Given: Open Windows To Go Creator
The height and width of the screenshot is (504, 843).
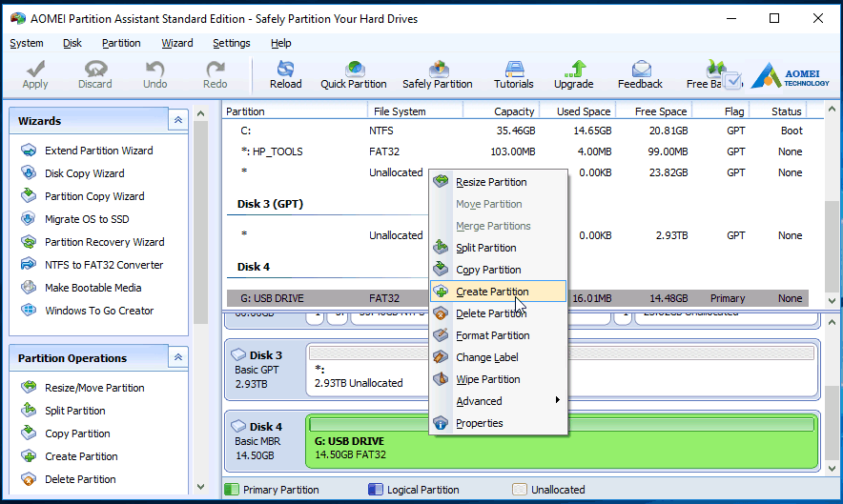Looking at the screenshot, I should point(99,311).
